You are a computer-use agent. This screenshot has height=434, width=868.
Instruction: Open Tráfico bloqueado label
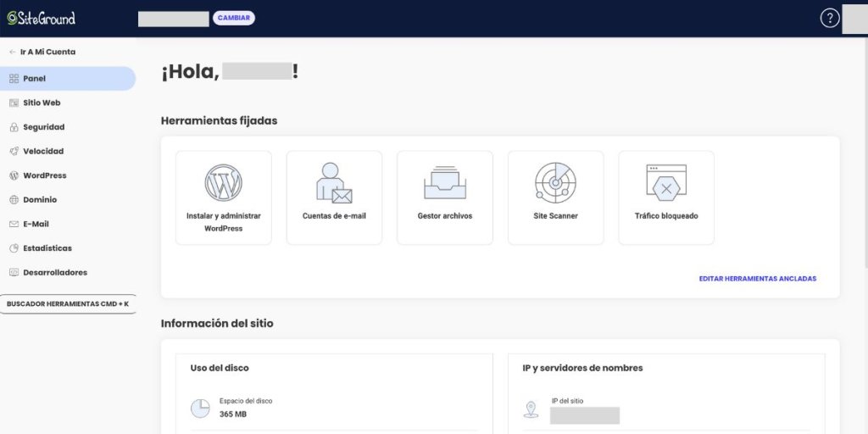[x=666, y=216]
